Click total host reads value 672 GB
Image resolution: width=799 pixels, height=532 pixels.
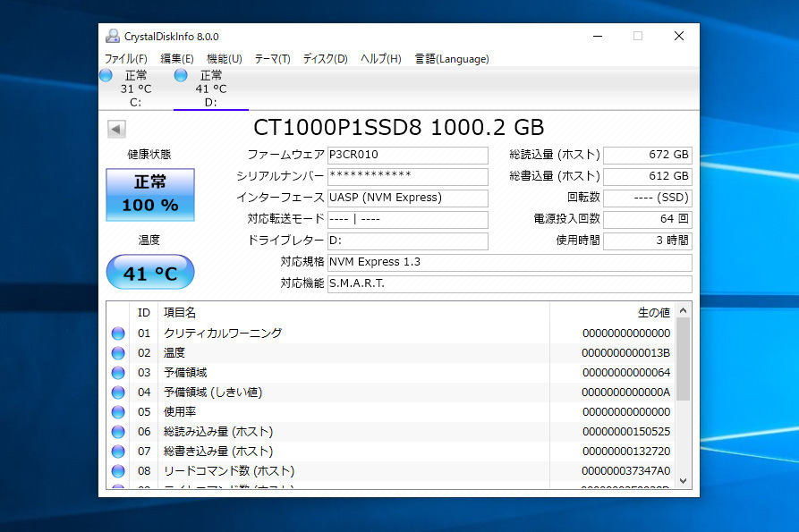click(x=648, y=155)
